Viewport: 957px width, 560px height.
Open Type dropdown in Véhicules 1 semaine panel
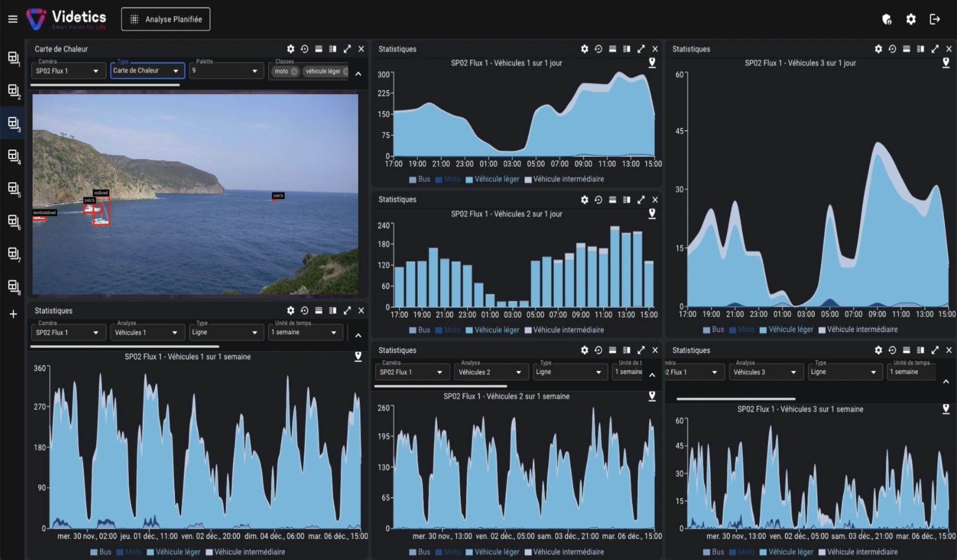(226, 332)
